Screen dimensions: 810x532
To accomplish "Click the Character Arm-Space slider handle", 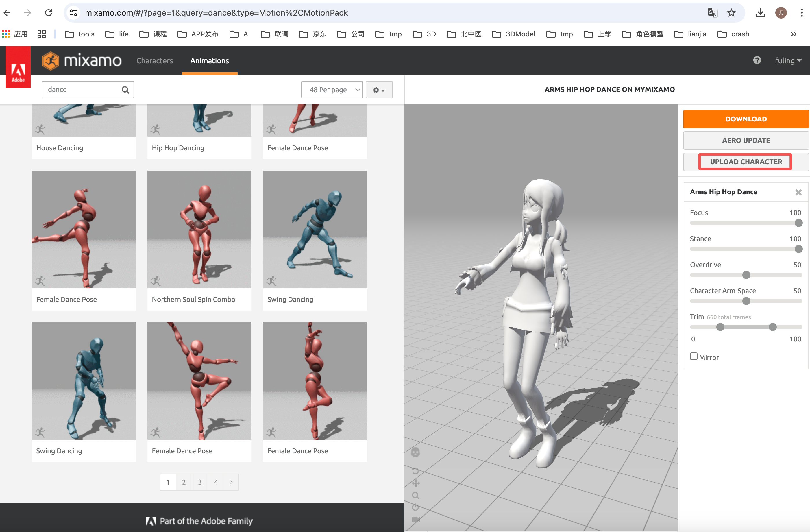I will point(746,301).
